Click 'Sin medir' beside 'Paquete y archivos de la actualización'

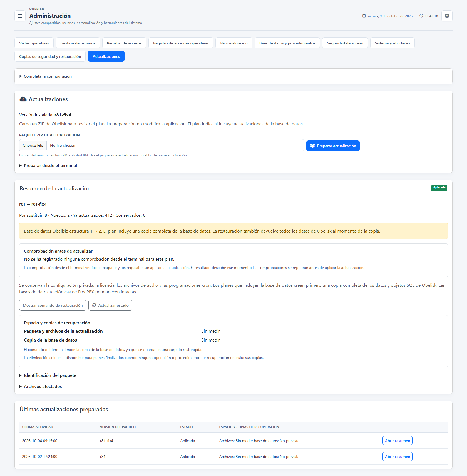[210, 331]
